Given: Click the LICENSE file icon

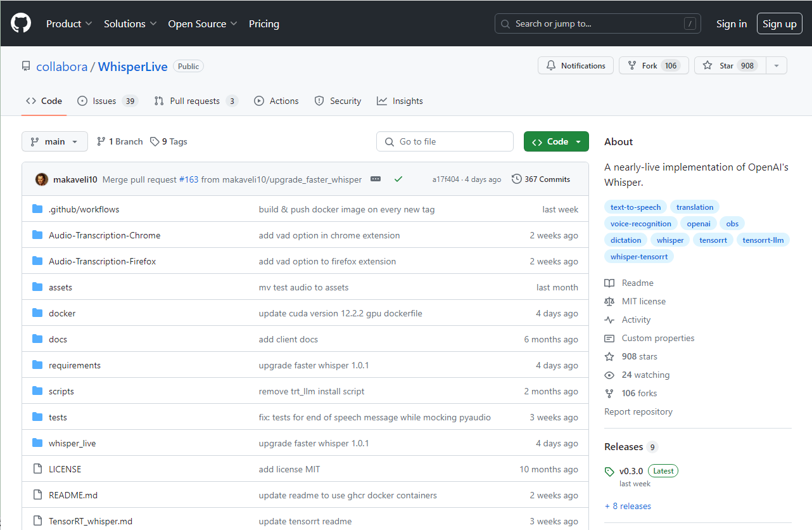Looking at the screenshot, I should pyautogui.click(x=37, y=469).
